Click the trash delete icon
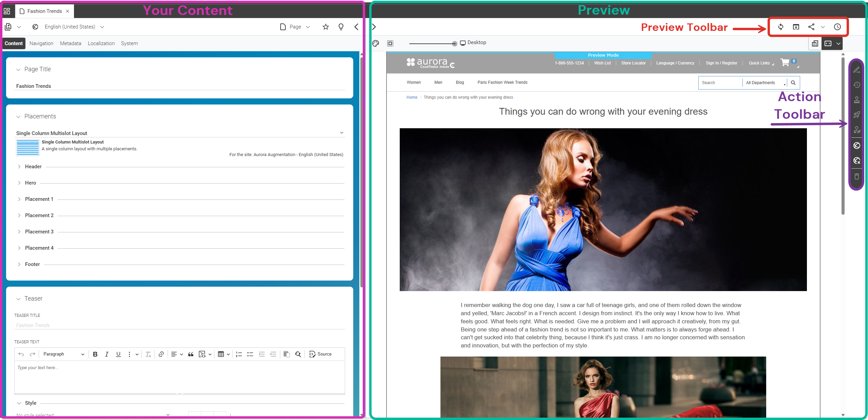 point(857,176)
